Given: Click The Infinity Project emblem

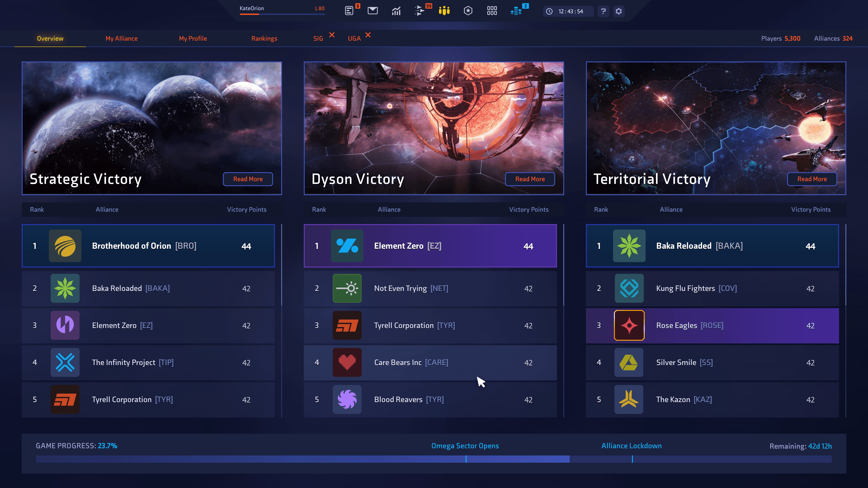Looking at the screenshot, I should [x=65, y=362].
